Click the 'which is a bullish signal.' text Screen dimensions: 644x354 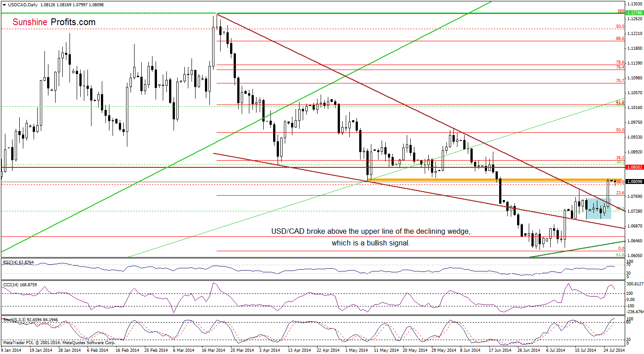tap(370, 243)
